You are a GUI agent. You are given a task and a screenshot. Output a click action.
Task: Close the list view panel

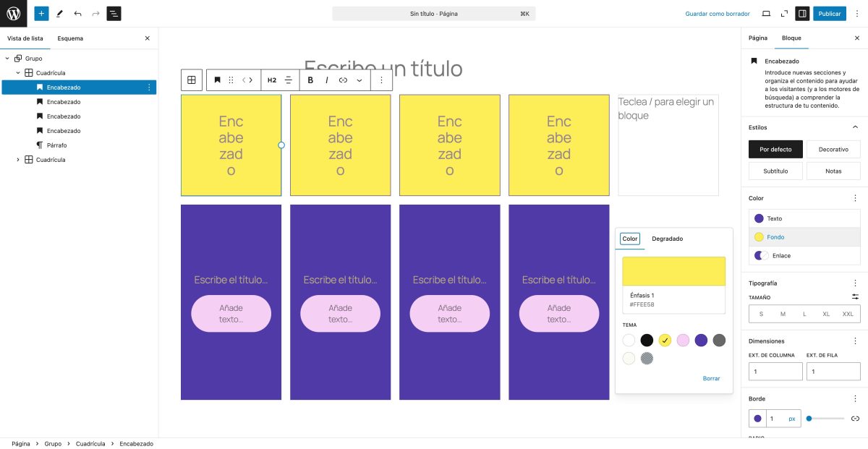pos(148,38)
